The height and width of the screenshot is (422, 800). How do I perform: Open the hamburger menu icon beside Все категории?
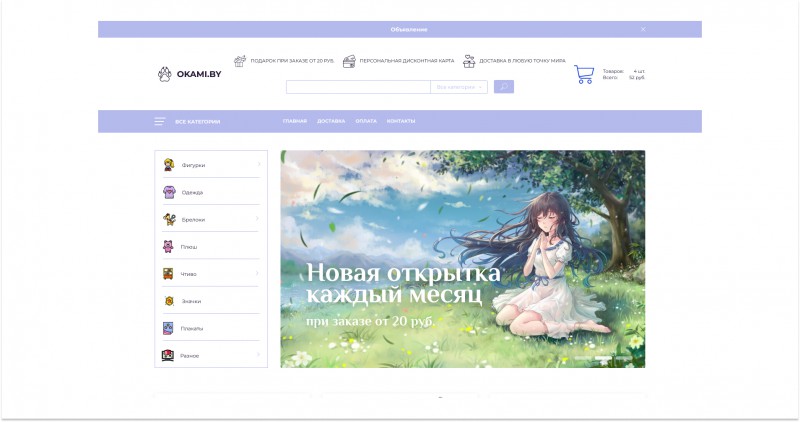tap(160, 121)
